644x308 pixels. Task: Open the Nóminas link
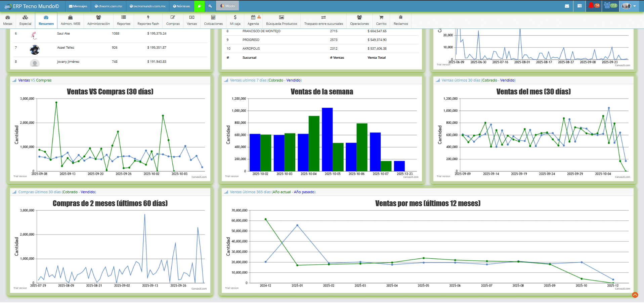[181, 6]
